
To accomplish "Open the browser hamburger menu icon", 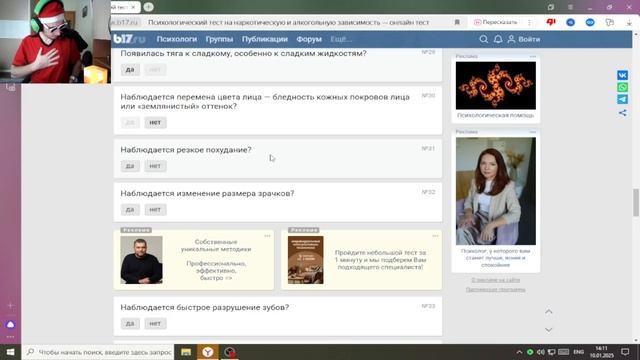I will (570, 7).
